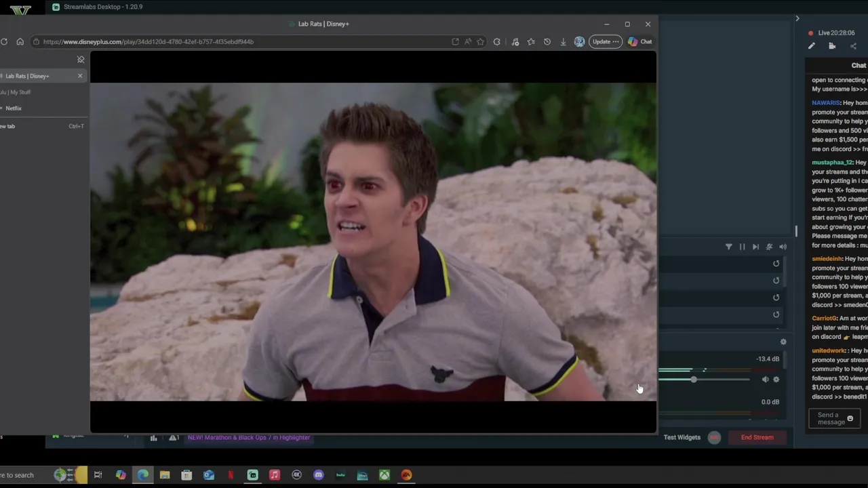868x488 pixels.
Task: Mute the -13.4 dB mixer audio source
Action: click(x=765, y=380)
